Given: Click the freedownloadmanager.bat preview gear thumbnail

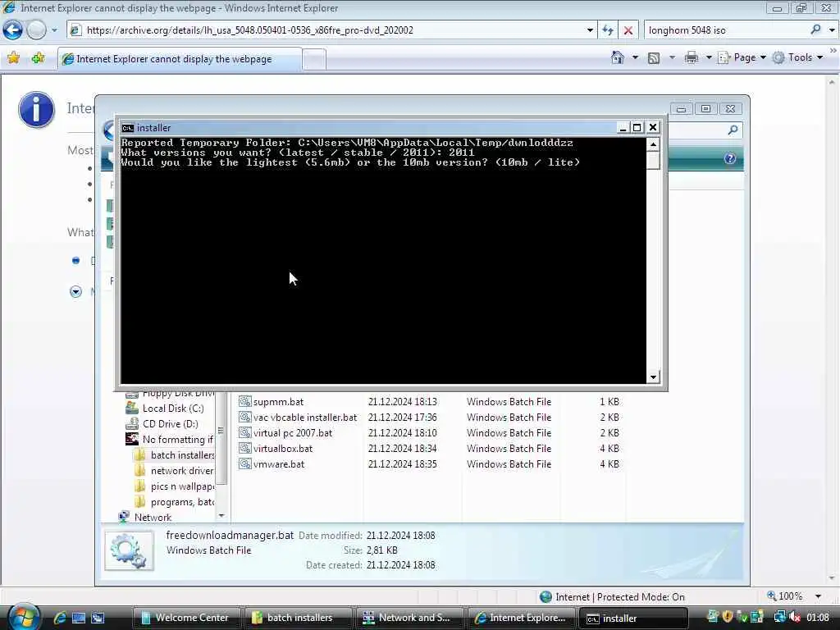Looking at the screenshot, I should [x=129, y=551].
